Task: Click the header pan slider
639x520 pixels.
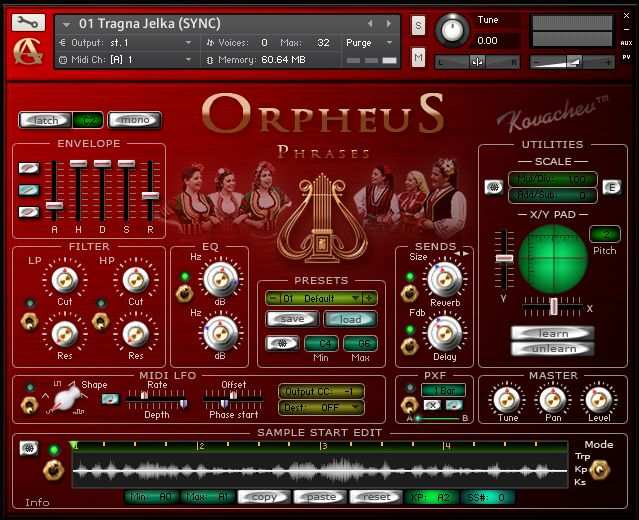Action: (x=477, y=62)
